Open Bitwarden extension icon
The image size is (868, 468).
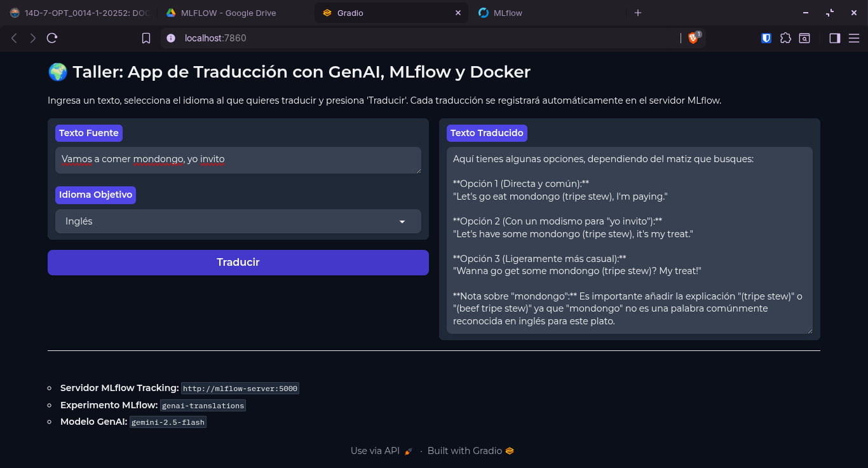click(766, 38)
